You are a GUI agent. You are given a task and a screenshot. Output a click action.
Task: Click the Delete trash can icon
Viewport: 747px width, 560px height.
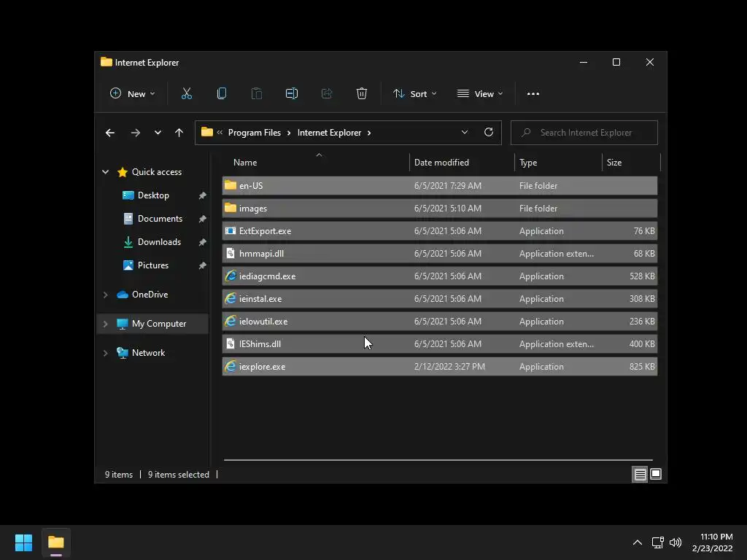362,94
